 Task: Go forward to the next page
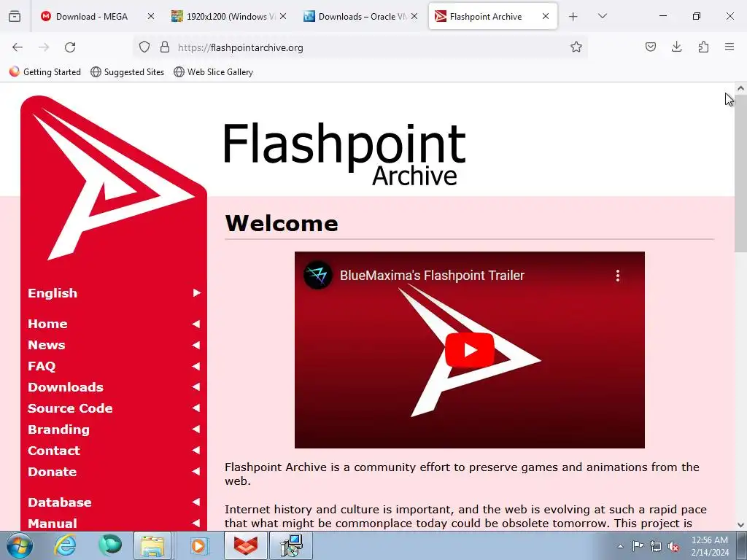(44, 47)
